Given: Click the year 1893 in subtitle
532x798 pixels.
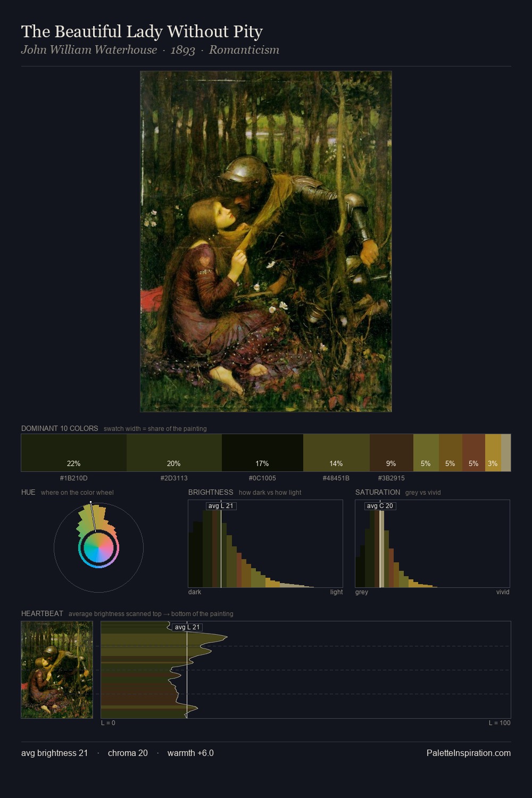Looking at the screenshot, I should click(x=183, y=50).
